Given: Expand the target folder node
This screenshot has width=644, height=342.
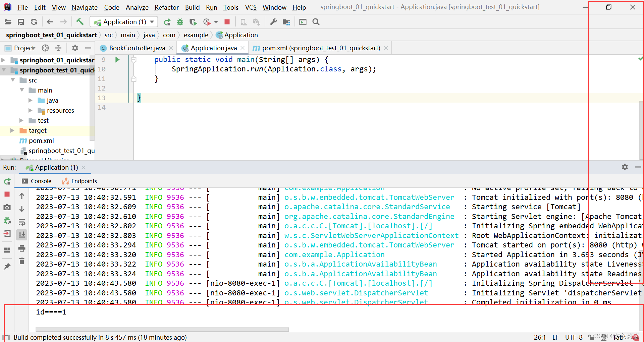Looking at the screenshot, I should 12,130.
